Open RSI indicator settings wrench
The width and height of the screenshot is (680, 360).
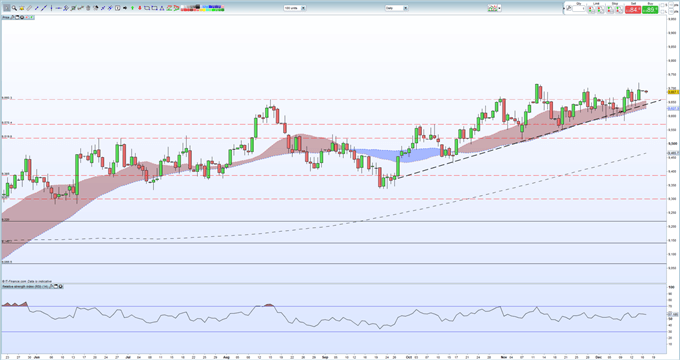51,286
